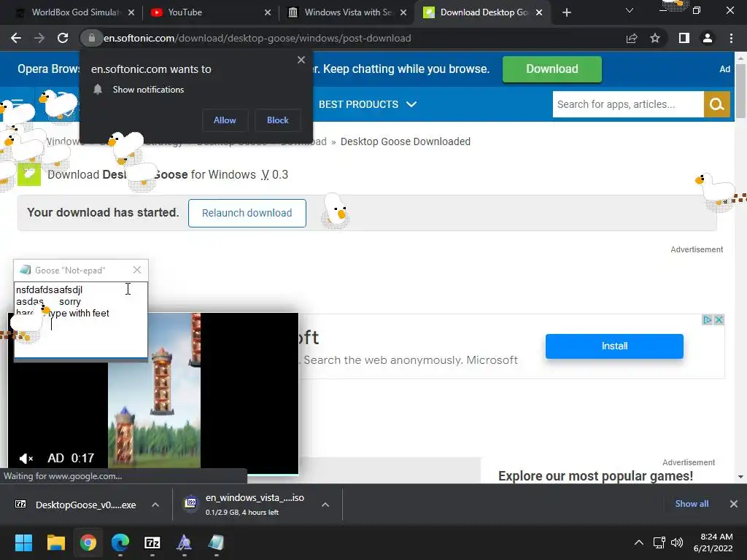Screen dimensions: 747x560
Task: Open the en_windows_vista iso download item
Action: (x=248, y=505)
